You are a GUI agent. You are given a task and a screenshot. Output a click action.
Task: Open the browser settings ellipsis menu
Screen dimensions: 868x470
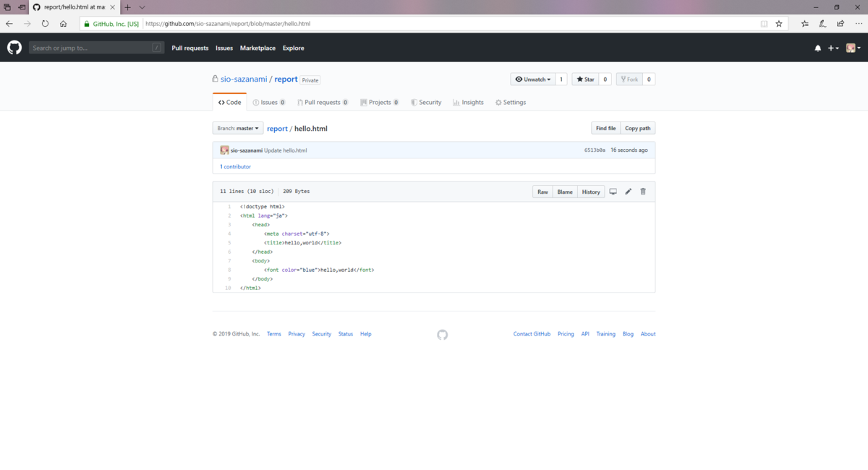(x=857, y=23)
